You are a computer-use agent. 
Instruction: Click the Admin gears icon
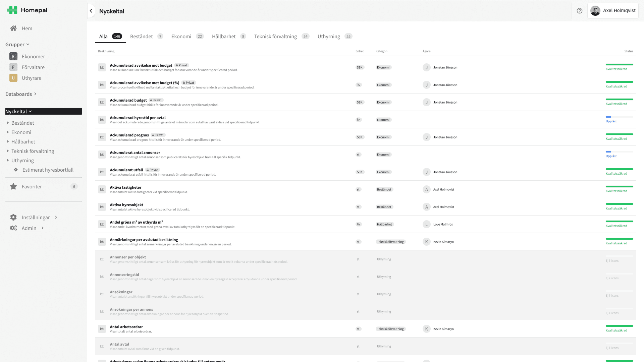pyautogui.click(x=13, y=228)
